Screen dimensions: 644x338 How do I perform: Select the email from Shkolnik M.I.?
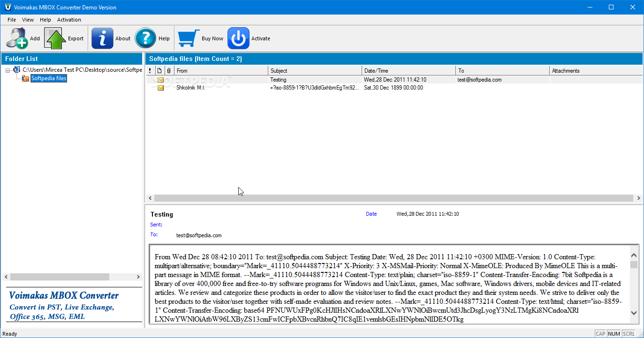394,88
